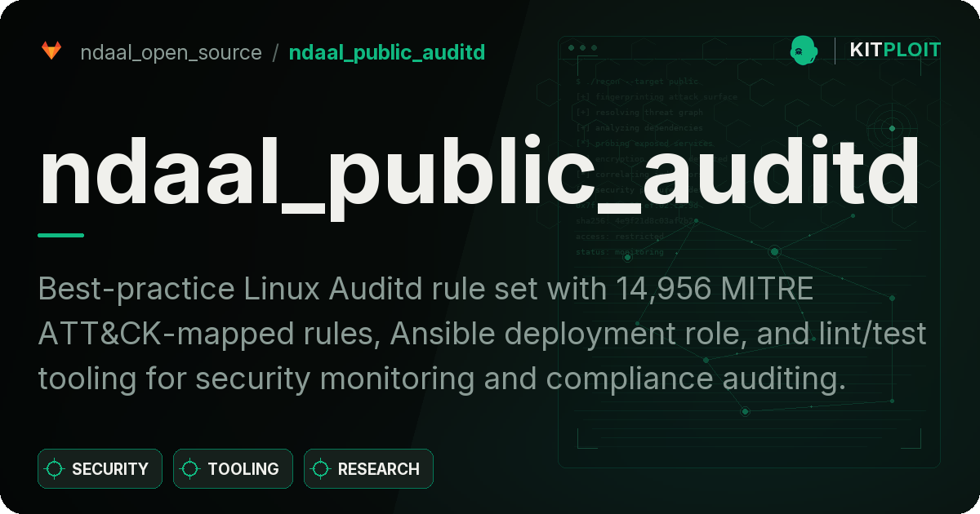This screenshot has width=980, height=514.
Task: Open the ndaal_open_source namespace link
Action: tap(171, 53)
